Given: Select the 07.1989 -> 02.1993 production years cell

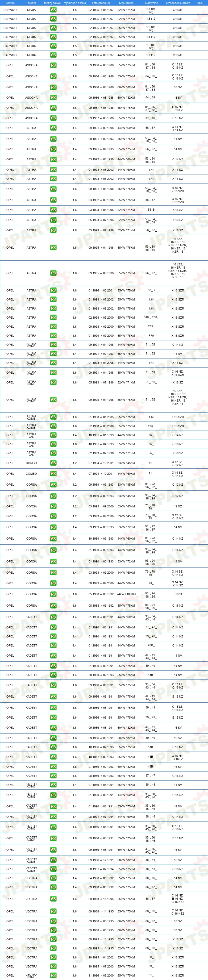Looking at the screenshot, I should click(x=101, y=766).
